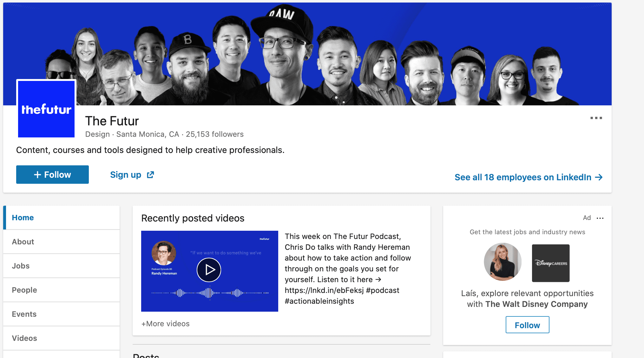Click The Futur company logo

46,109
